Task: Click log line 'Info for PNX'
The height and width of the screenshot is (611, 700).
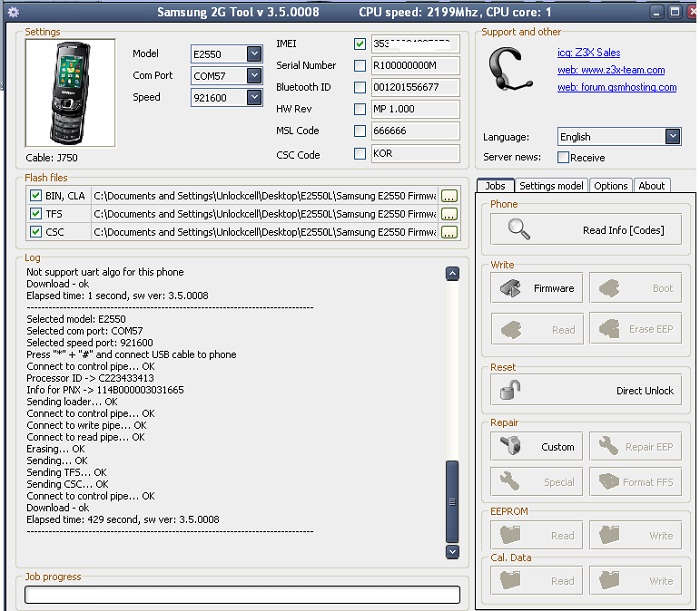Action: tap(105, 390)
